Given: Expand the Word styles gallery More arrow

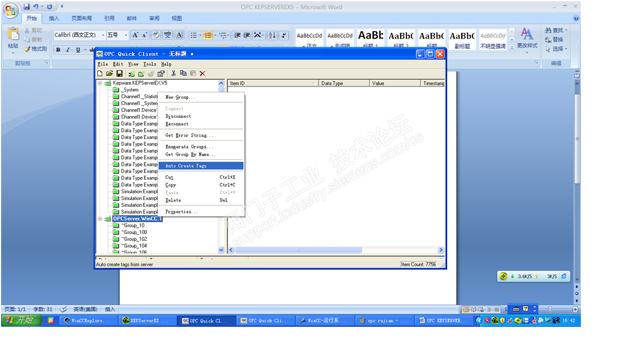Looking at the screenshot, I should tap(512, 47).
